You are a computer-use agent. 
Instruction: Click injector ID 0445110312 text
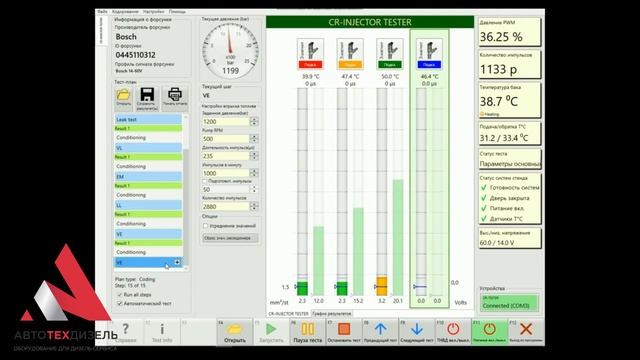tap(135, 55)
